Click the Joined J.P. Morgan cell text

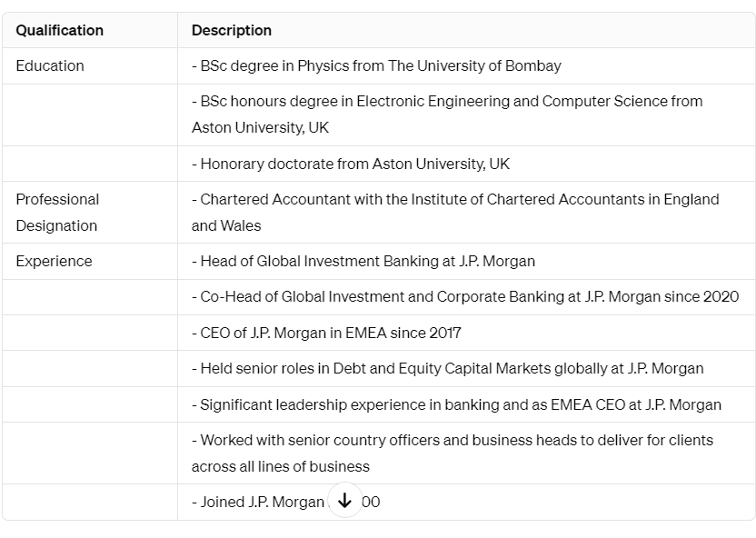[x=285, y=502]
